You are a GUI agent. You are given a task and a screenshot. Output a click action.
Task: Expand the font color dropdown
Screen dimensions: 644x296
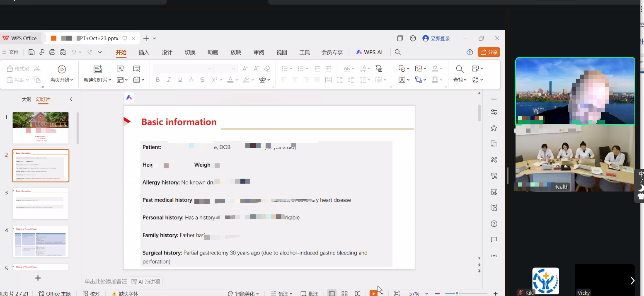pos(236,80)
